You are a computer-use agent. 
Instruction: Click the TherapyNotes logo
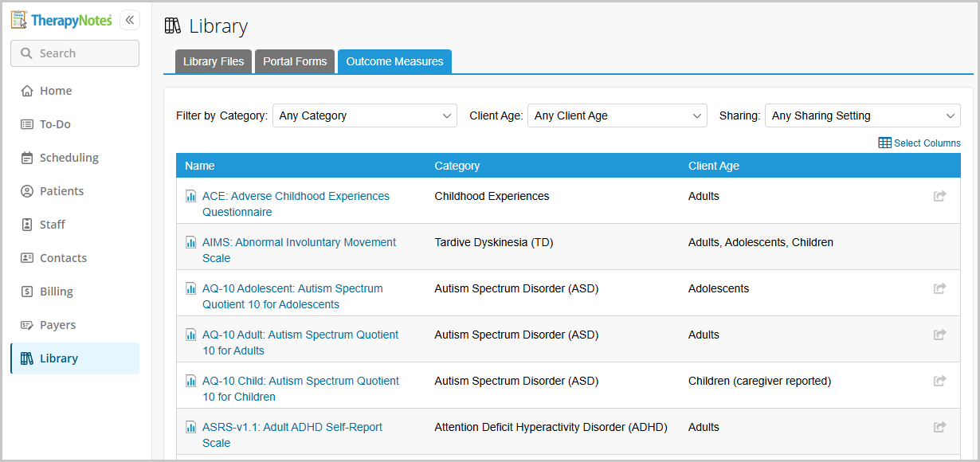(x=62, y=21)
